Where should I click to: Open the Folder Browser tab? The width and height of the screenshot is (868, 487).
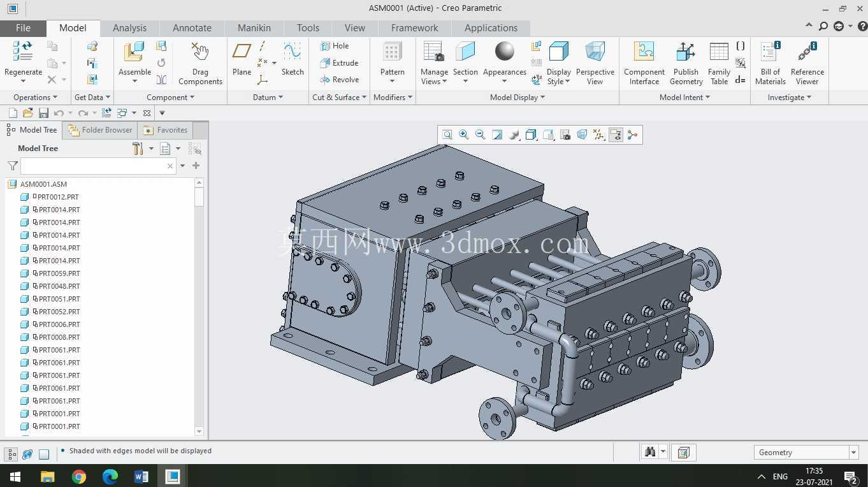click(x=101, y=130)
